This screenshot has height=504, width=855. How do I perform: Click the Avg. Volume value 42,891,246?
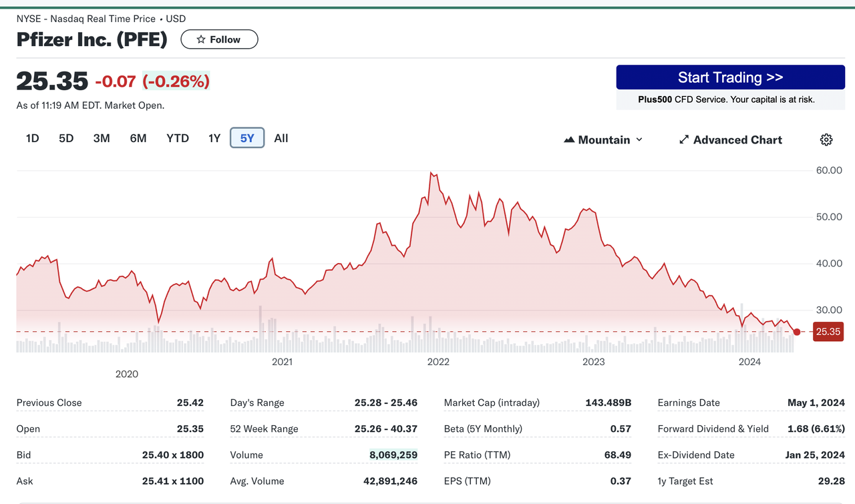point(391,481)
